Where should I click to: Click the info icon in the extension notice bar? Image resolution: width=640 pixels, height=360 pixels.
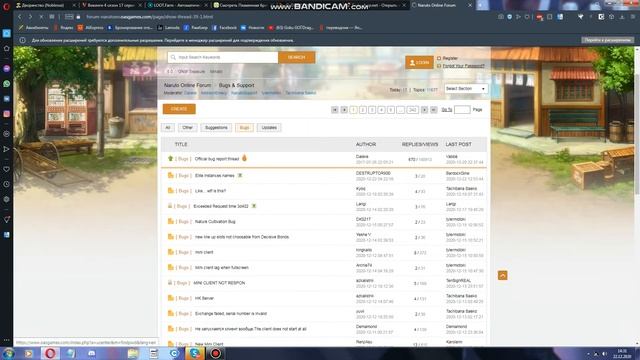click(22, 40)
